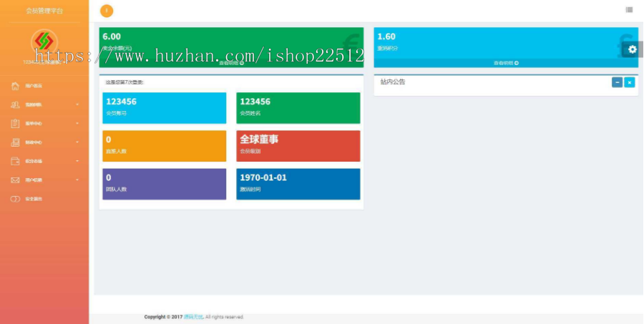The image size is (644, 324).
Task: Click the orange circular button in top bar
Action: (x=107, y=11)
